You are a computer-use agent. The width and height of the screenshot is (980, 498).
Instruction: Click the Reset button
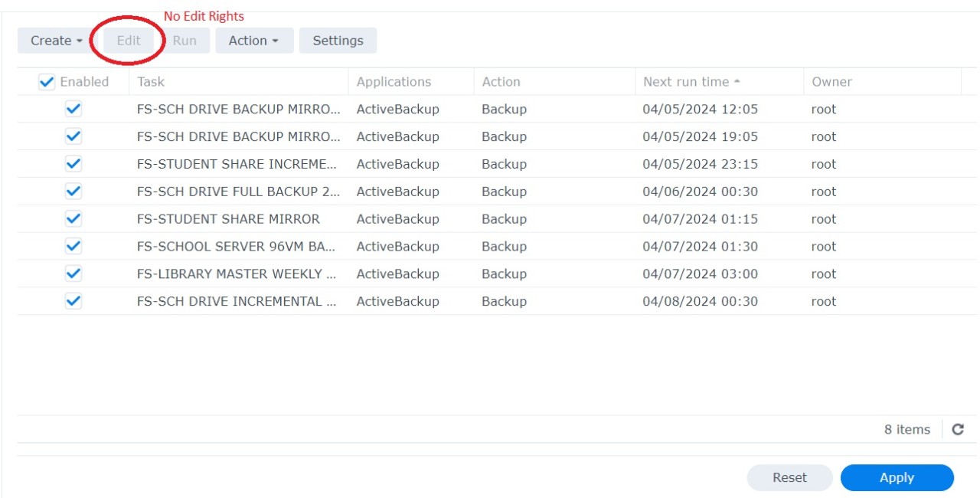click(x=789, y=477)
